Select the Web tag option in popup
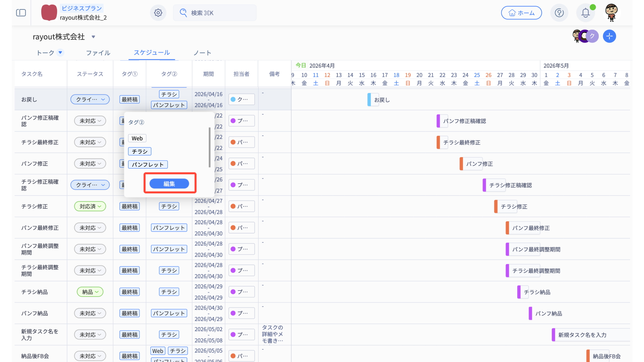Image resolution: width=644 pixels, height=362 pixels. click(x=137, y=138)
